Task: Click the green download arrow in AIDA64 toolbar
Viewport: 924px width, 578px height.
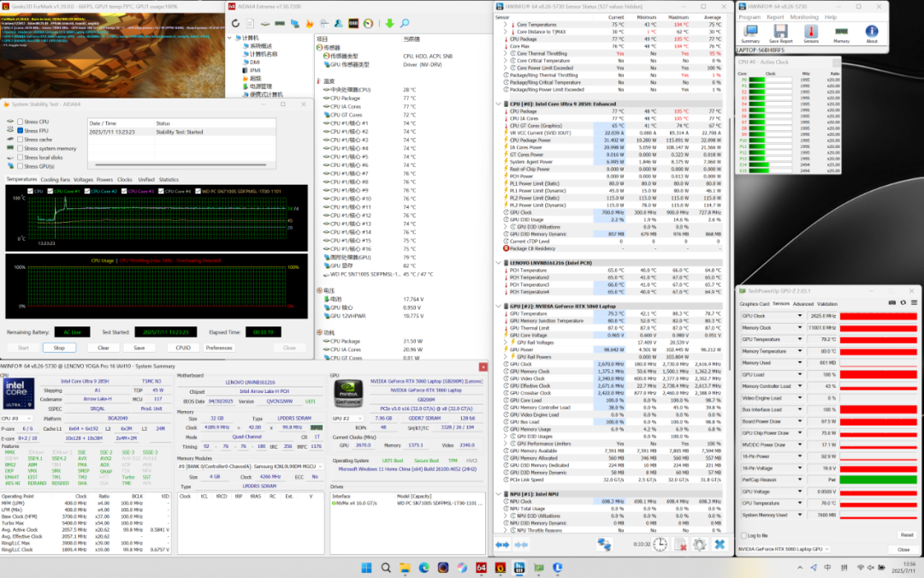Action: click(389, 24)
